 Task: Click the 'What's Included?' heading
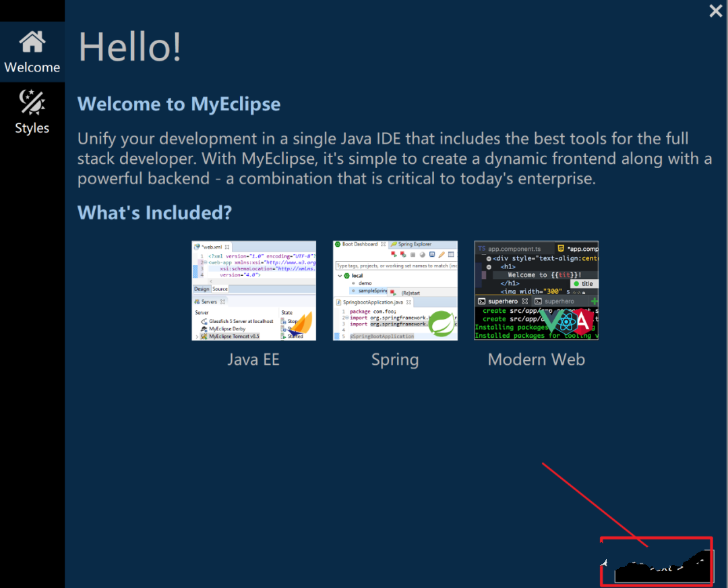click(x=154, y=212)
